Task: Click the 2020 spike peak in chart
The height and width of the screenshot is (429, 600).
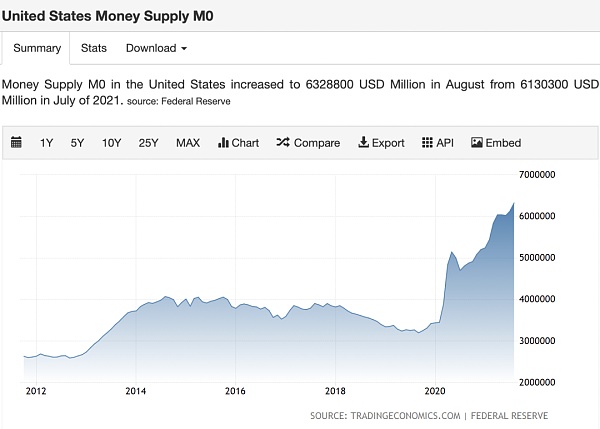Action: (452, 251)
